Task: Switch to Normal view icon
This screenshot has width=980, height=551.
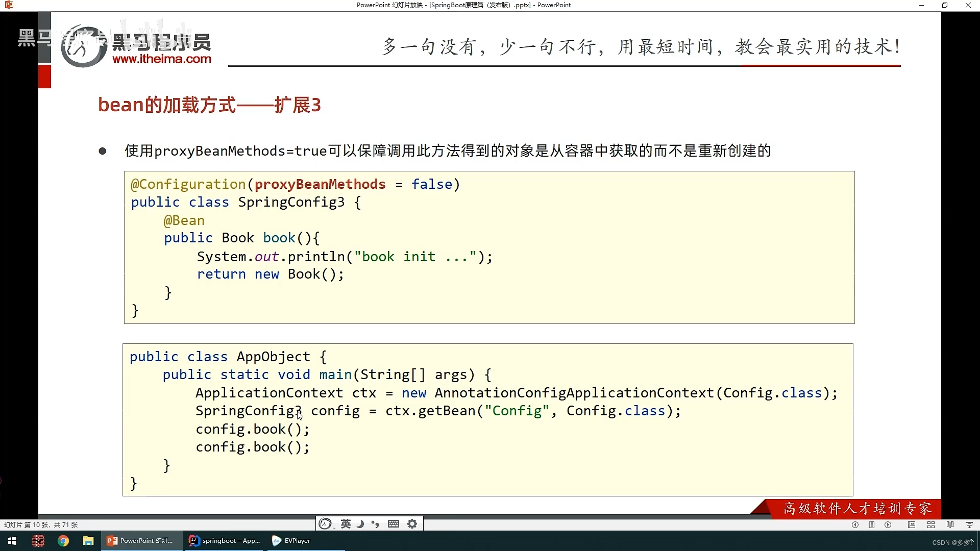Action: coord(912,524)
